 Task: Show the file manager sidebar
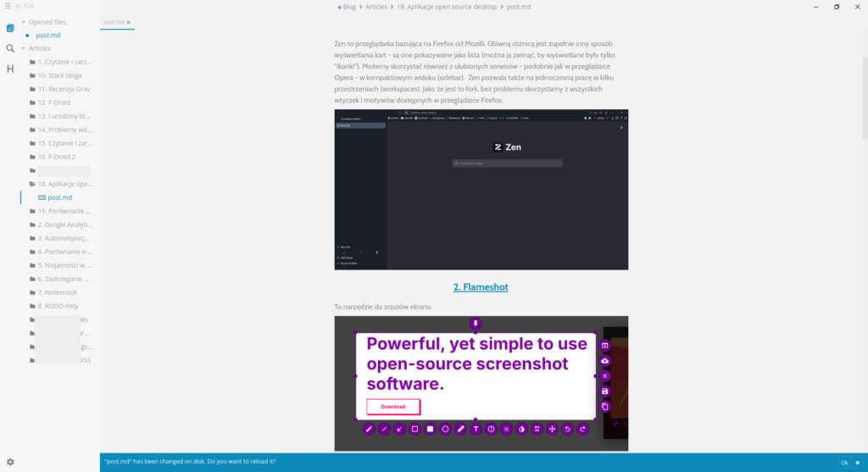click(10, 28)
